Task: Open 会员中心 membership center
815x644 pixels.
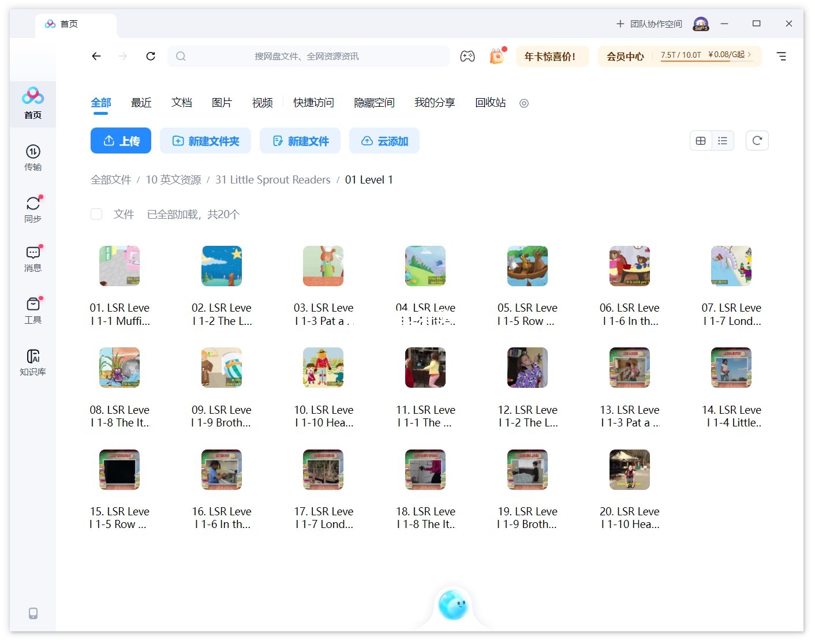Action: 625,56
